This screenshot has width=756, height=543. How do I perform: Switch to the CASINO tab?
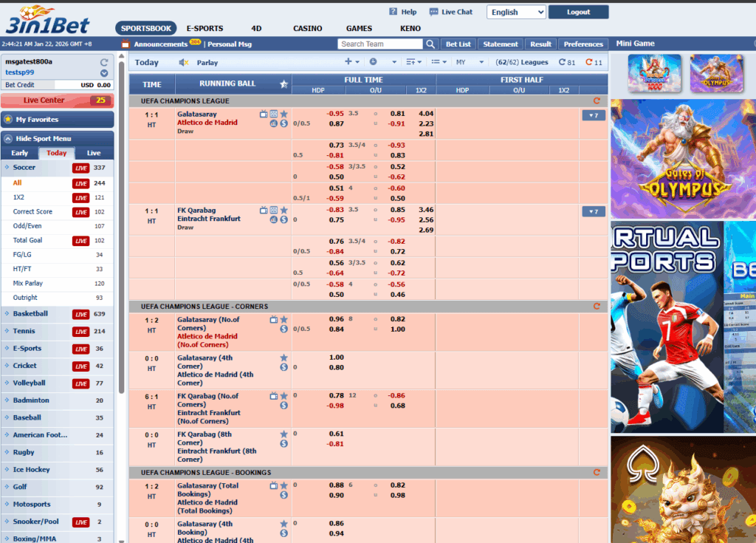[x=307, y=29]
